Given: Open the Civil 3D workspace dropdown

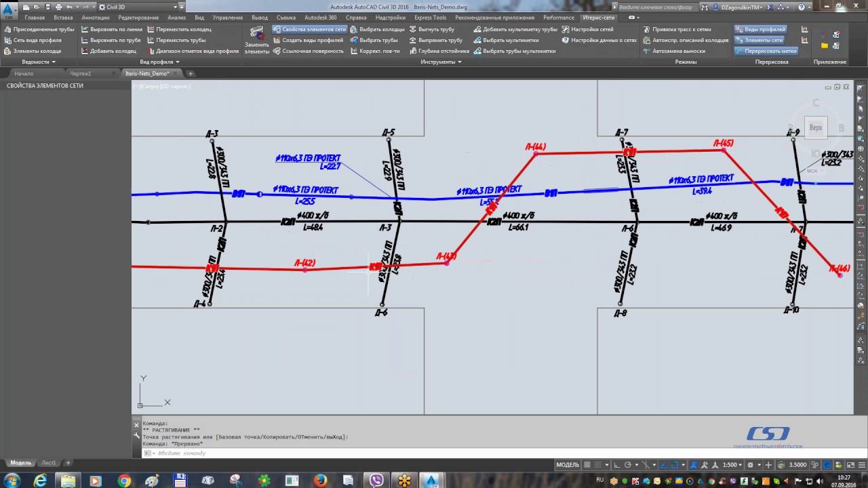Looking at the screenshot, I should coord(138,7).
